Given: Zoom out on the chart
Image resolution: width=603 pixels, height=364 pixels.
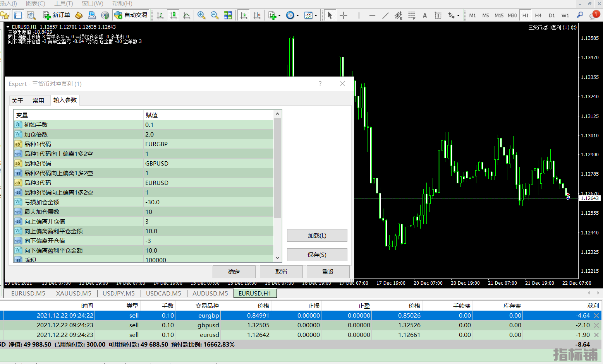Looking at the screenshot, I should 215,15.
